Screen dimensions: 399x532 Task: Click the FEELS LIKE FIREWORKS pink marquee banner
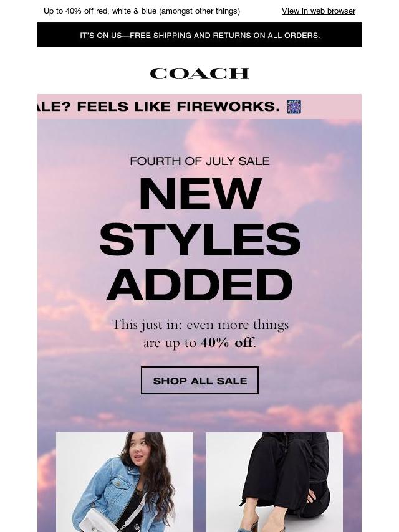click(x=199, y=107)
